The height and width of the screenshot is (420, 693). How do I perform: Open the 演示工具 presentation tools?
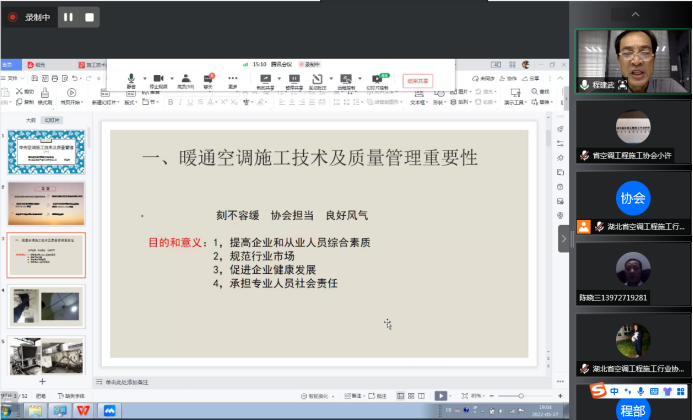tap(515, 97)
